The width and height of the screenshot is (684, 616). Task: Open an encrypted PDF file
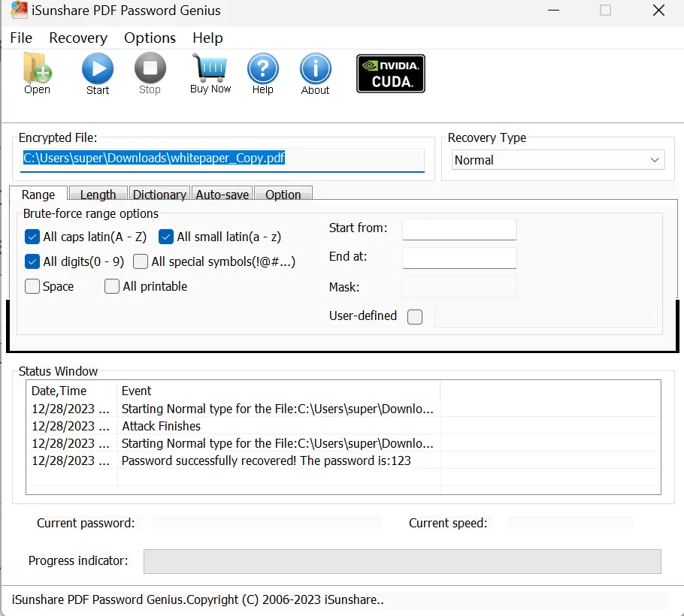coord(37,73)
